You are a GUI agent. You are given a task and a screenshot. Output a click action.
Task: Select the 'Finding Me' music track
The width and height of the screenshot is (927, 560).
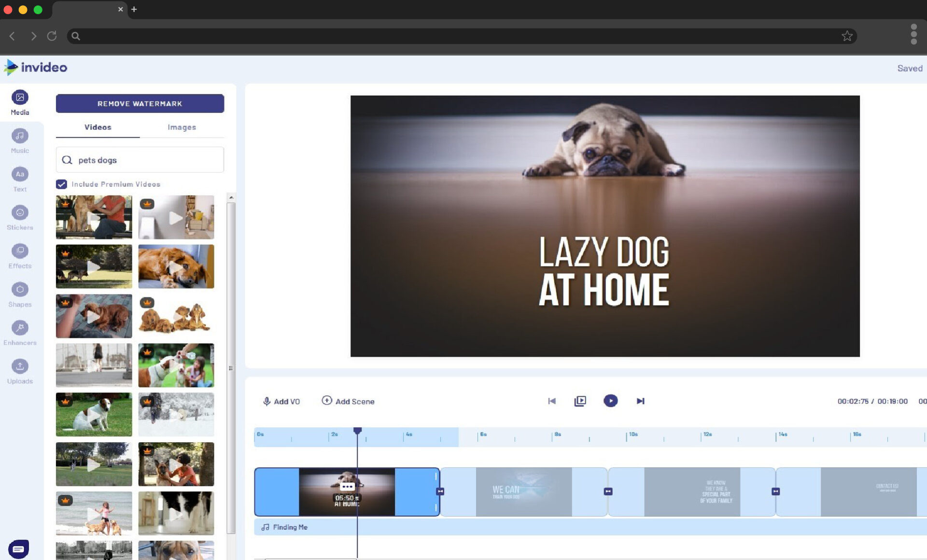(x=590, y=527)
